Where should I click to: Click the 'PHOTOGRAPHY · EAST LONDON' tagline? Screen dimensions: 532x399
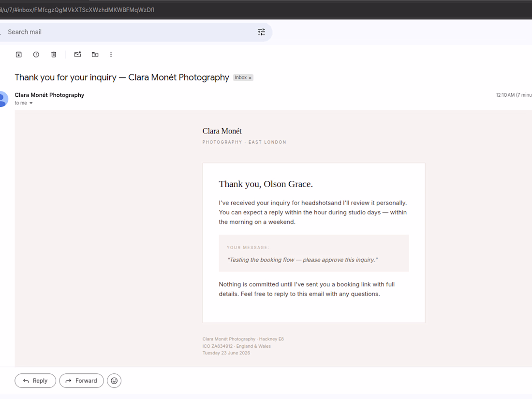tap(244, 142)
